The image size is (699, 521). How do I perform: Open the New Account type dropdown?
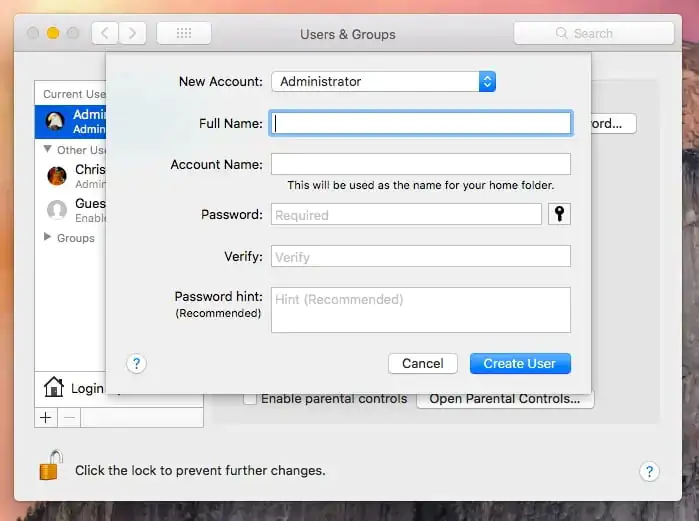point(383,82)
